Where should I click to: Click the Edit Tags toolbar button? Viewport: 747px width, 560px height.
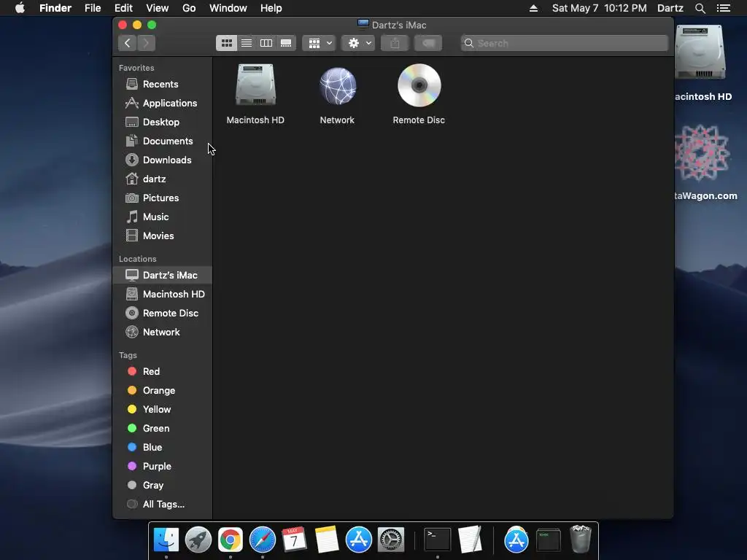428,43
